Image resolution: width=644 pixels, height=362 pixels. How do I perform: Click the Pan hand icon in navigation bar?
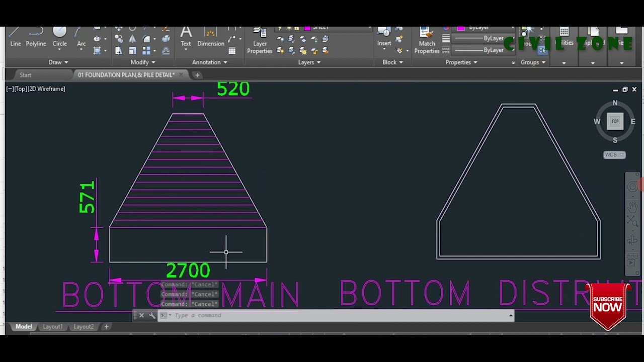pyautogui.click(x=632, y=206)
